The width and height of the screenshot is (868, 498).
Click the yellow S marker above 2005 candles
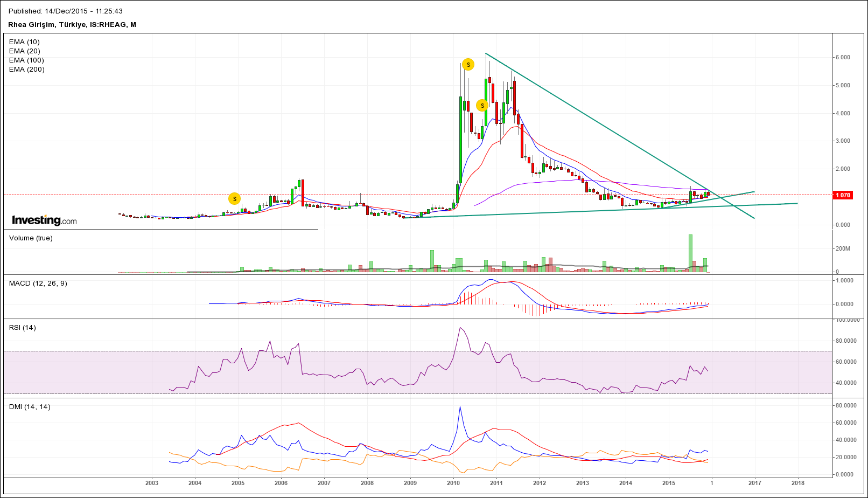click(234, 199)
